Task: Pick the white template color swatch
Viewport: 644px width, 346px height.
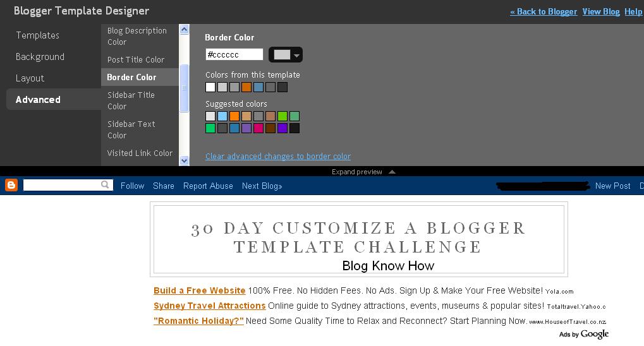Action: 210,87
